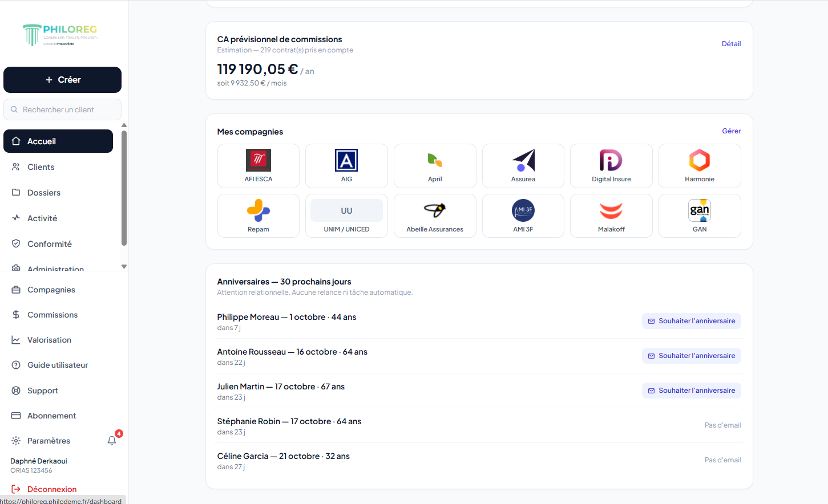Viewport: 828px width, 504px height.
Task: Open the notifications bell icon
Action: (x=112, y=441)
